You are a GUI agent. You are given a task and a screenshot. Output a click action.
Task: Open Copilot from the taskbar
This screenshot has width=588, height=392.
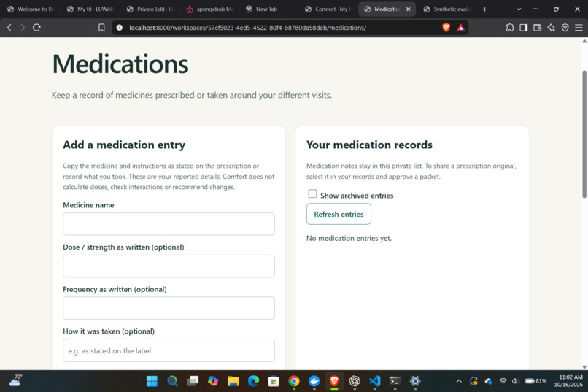pos(213,381)
